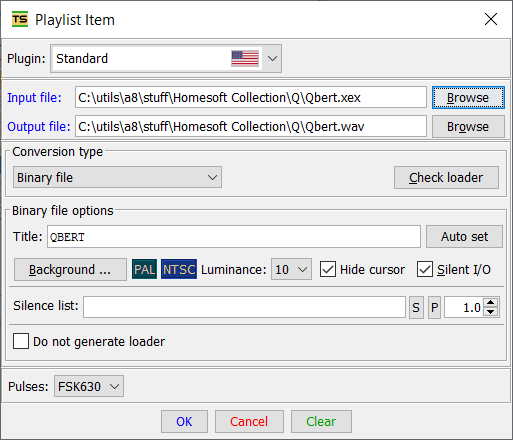This screenshot has width=513, height=440.
Task: Toggle the Hide cursor checkbox
Action: (328, 269)
